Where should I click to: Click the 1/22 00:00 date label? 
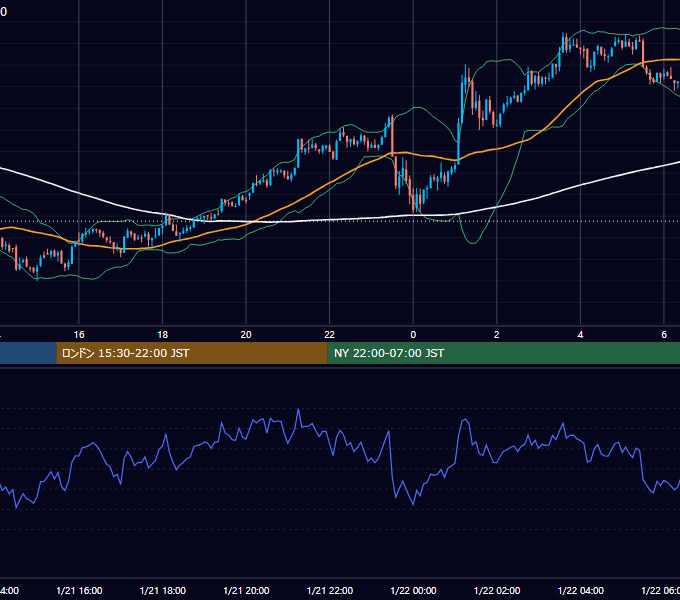point(413,590)
